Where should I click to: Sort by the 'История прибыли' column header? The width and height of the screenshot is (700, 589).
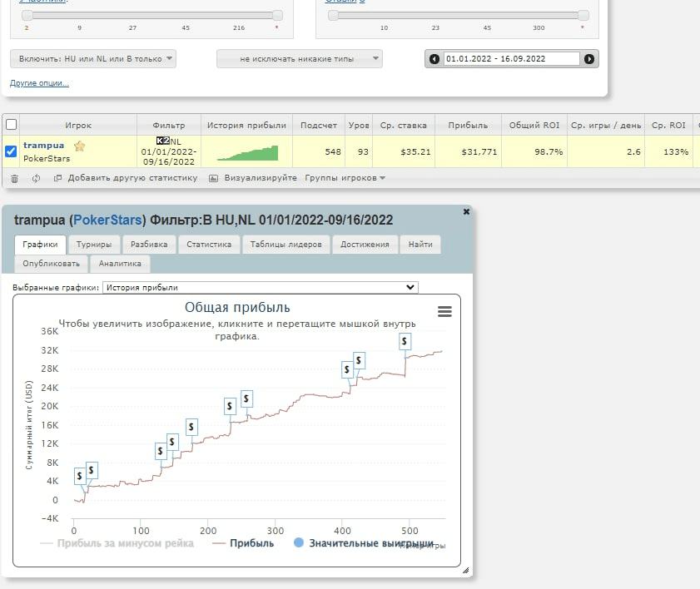(246, 126)
